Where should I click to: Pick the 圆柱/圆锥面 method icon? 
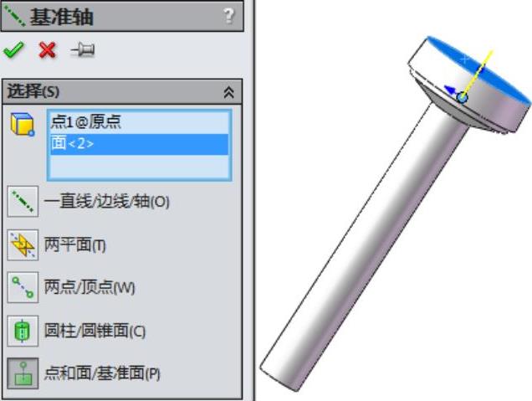pos(23,331)
